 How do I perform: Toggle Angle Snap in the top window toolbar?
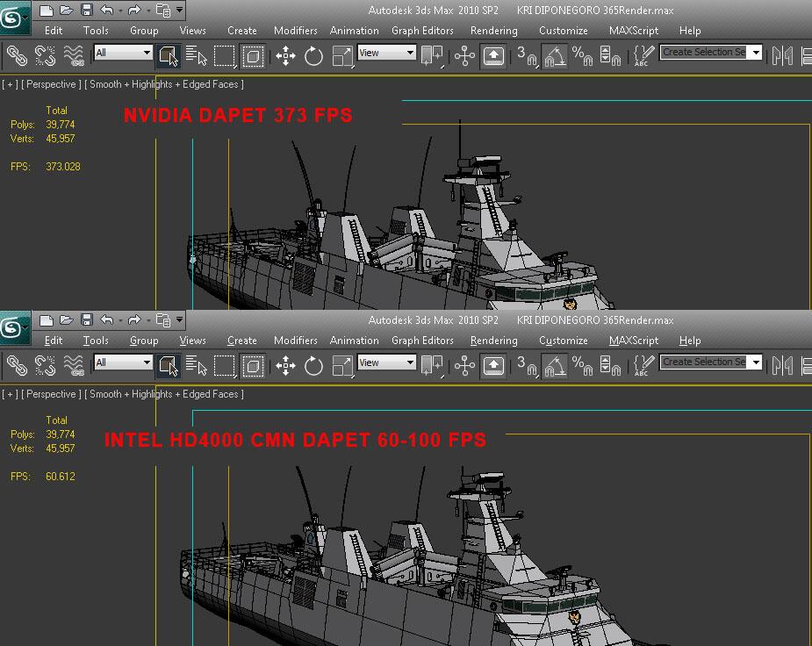pos(554,56)
